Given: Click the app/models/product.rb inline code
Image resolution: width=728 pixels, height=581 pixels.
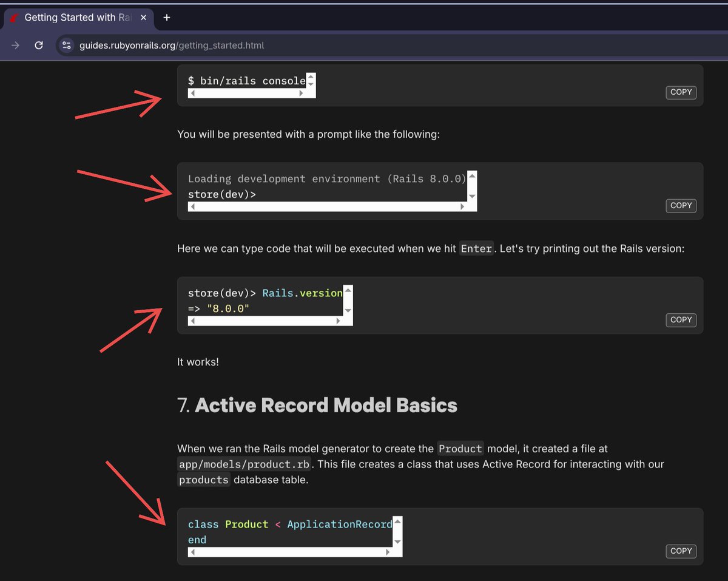Looking at the screenshot, I should click(244, 464).
